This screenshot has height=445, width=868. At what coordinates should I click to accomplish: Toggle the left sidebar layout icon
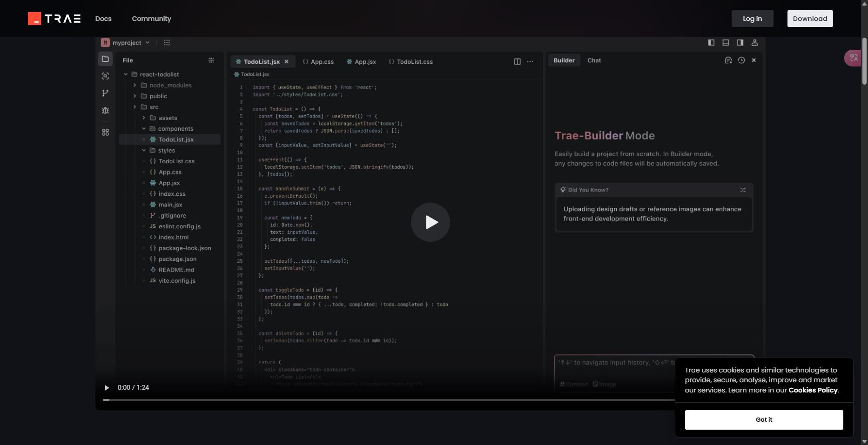click(711, 42)
